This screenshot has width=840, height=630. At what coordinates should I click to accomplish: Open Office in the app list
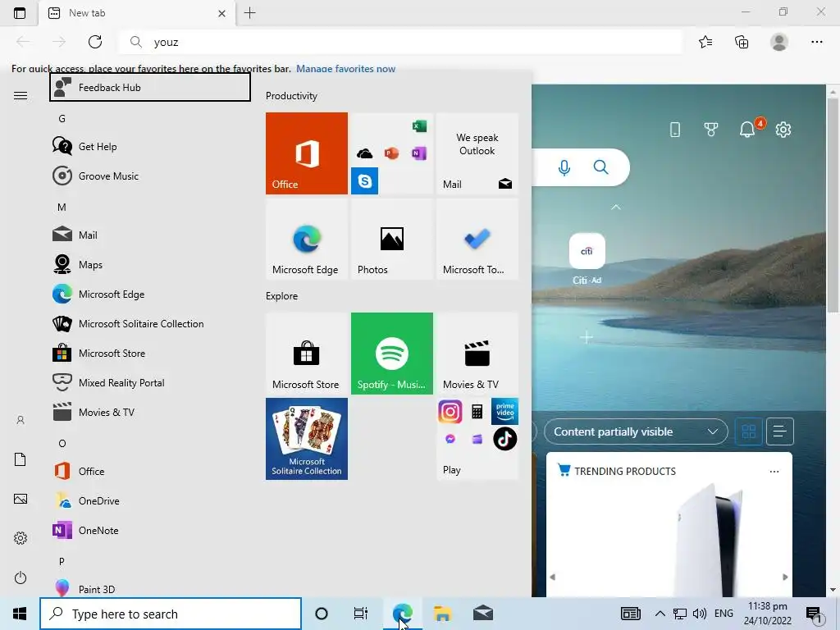coord(150,471)
